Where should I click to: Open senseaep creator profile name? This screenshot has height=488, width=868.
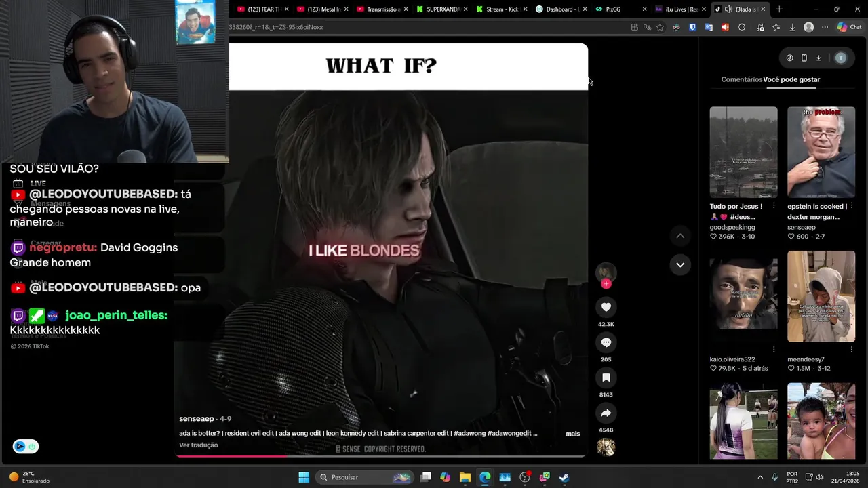tap(196, 419)
